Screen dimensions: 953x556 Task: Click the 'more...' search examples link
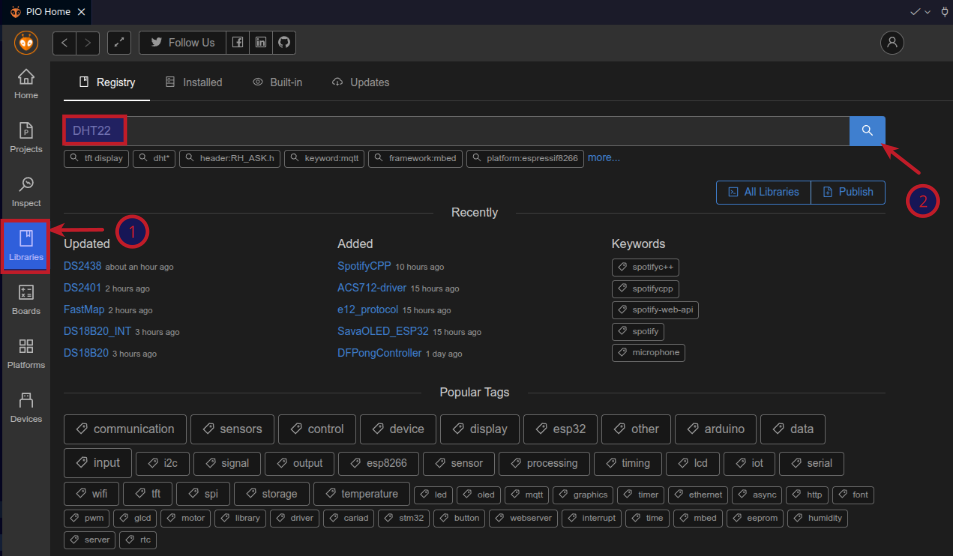pyautogui.click(x=604, y=157)
